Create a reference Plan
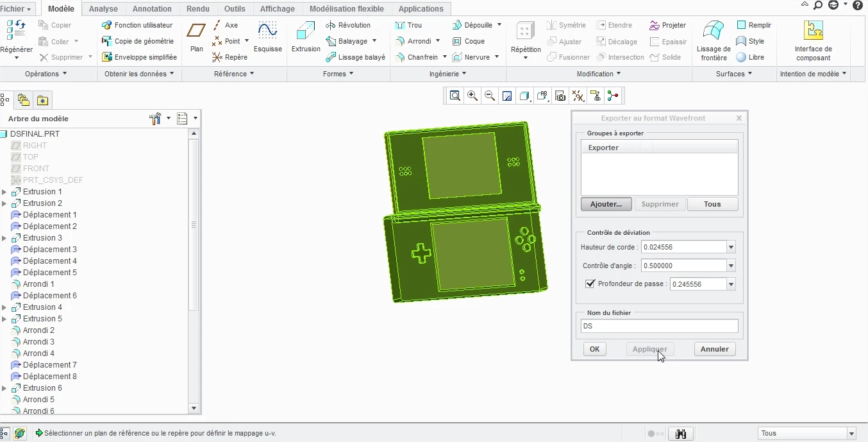The image size is (868, 442). 197,37
